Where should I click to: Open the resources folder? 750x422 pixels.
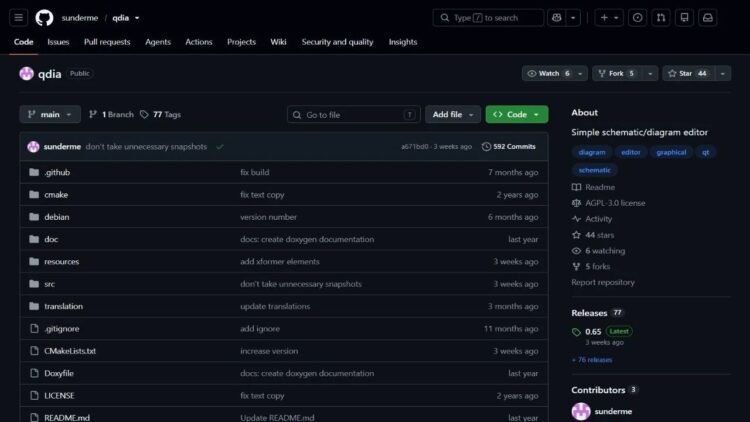point(62,262)
